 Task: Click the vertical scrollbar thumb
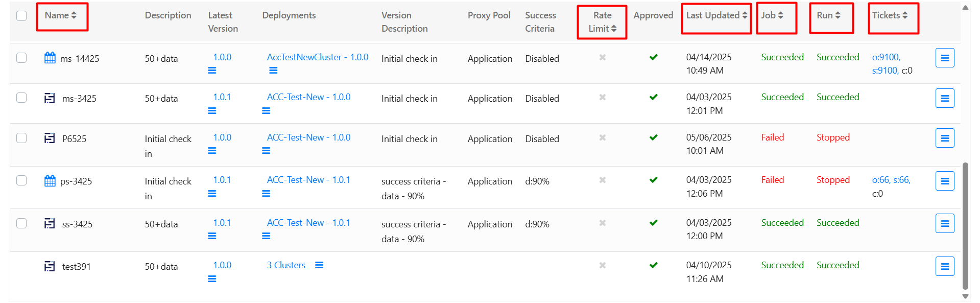tap(965, 225)
